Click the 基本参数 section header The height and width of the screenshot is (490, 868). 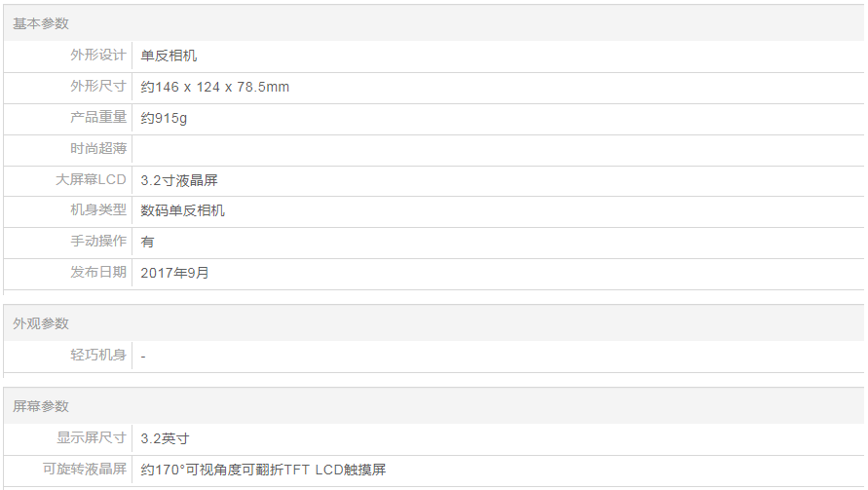[x=41, y=23]
